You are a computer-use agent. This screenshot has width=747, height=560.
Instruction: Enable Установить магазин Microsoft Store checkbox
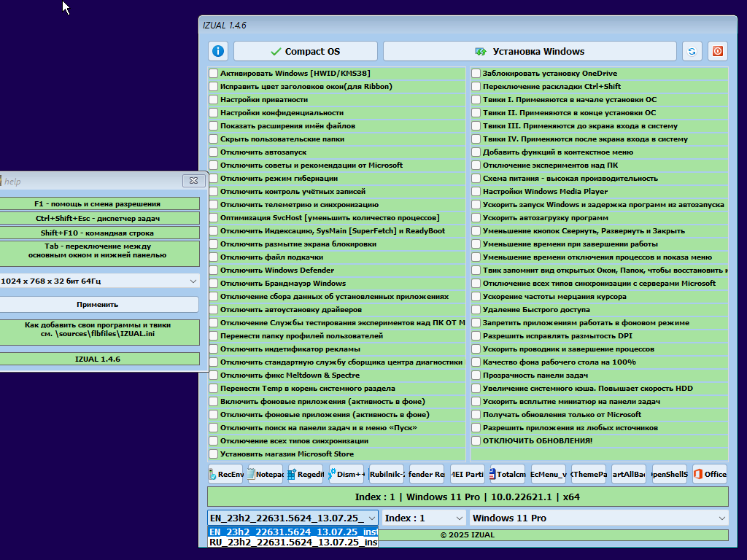coord(214,454)
